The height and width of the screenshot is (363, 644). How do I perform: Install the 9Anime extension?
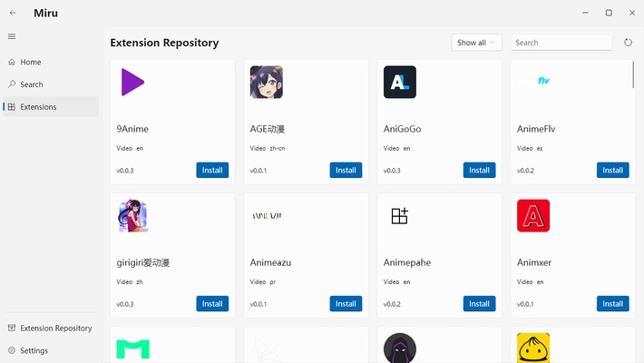click(x=212, y=170)
